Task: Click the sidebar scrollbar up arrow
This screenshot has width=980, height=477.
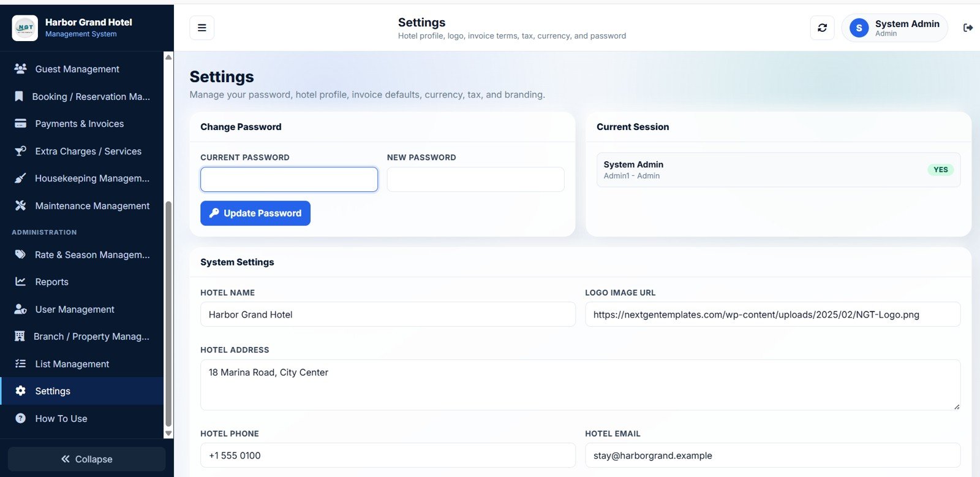Action: [168, 57]
